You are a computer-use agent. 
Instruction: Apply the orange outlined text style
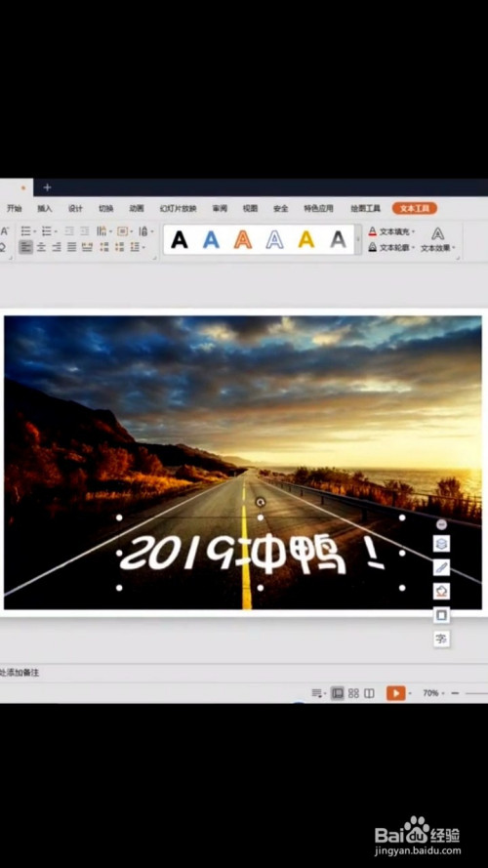[243, 239]
